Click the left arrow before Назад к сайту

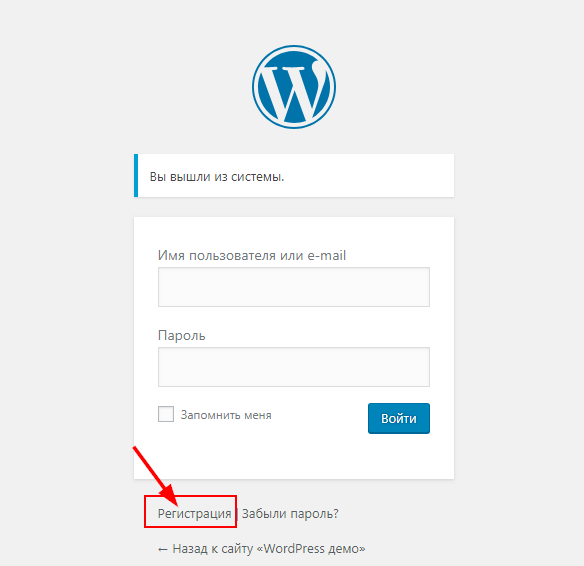click(163, 549)
